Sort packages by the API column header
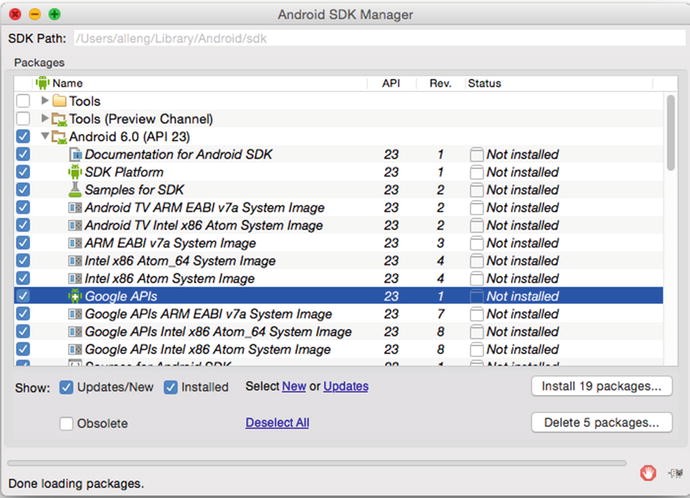The image size is (690, 498). pyautogui.click(x=391, y=83)
